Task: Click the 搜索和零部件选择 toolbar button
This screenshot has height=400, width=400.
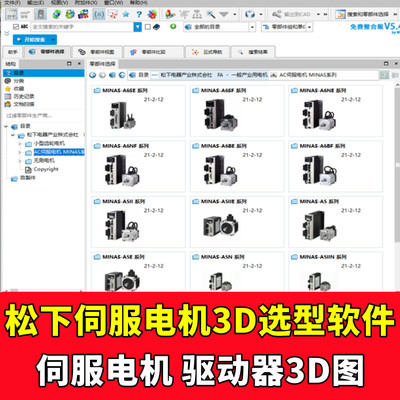Action: tap(362, 14)
